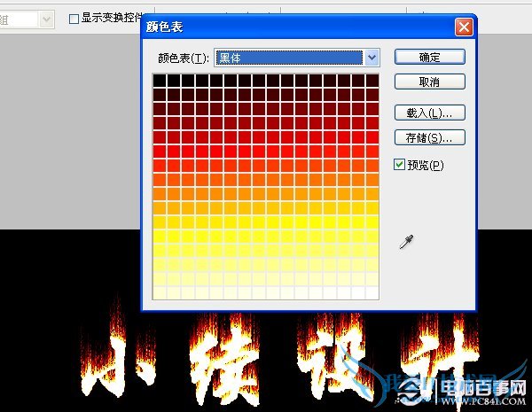The image size is (532, 412).
Task: Load a color table via 载入(L)...
Action: point(429,113)
